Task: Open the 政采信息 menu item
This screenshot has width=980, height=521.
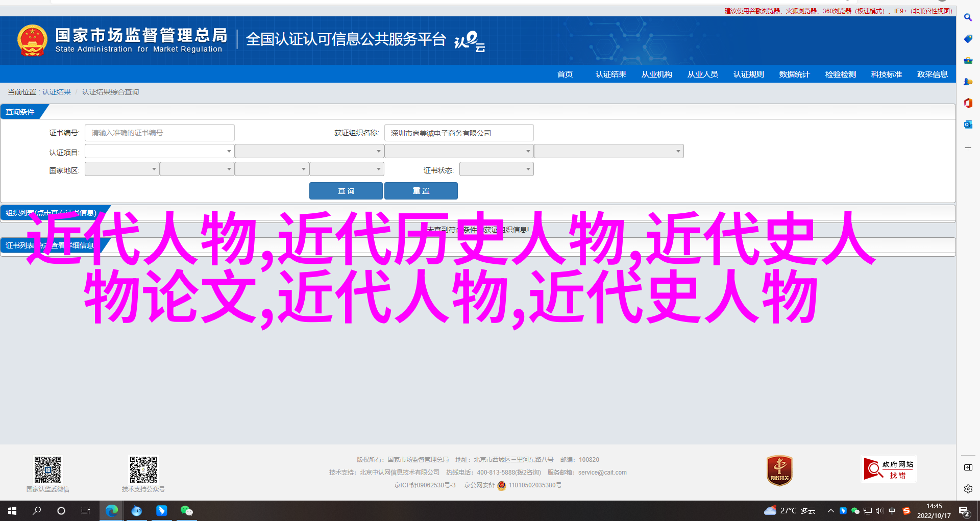Action: tap(933, 75)
